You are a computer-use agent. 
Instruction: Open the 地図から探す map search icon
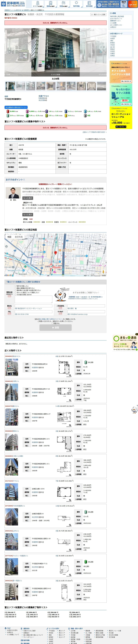[x=63, y=4]
